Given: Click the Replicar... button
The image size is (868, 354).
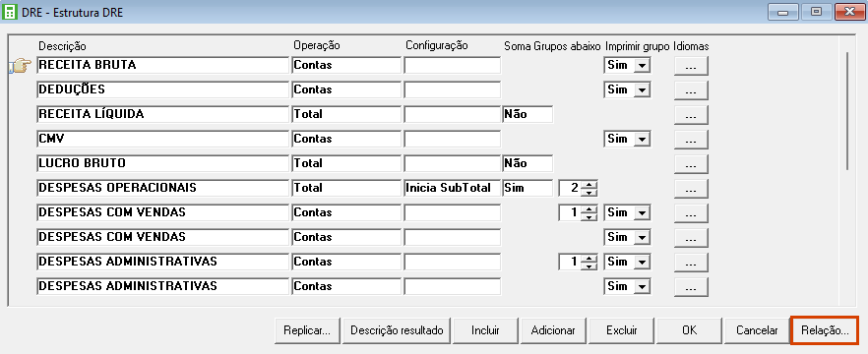Looking at the screenshot, I should [307, 330].
